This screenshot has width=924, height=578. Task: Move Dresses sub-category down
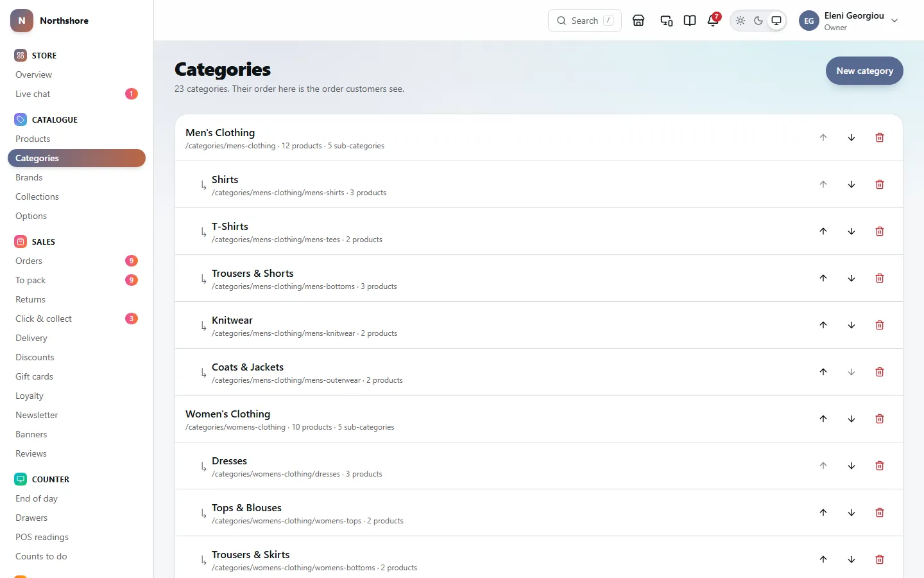coord(851,466)
